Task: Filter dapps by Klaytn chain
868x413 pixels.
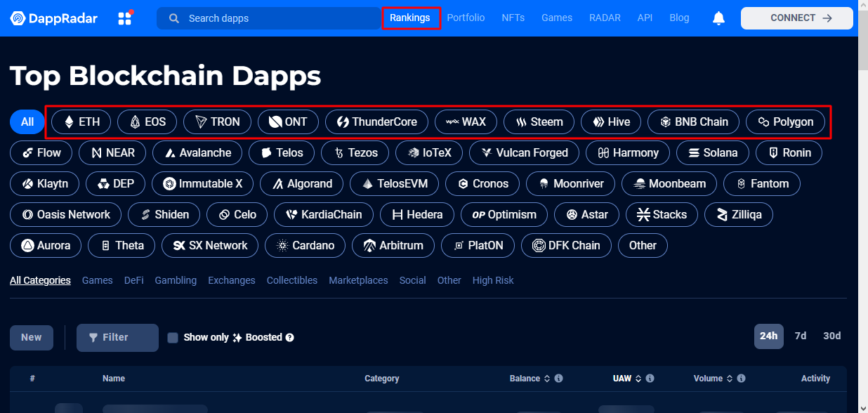Action: [x=44, y=184]
